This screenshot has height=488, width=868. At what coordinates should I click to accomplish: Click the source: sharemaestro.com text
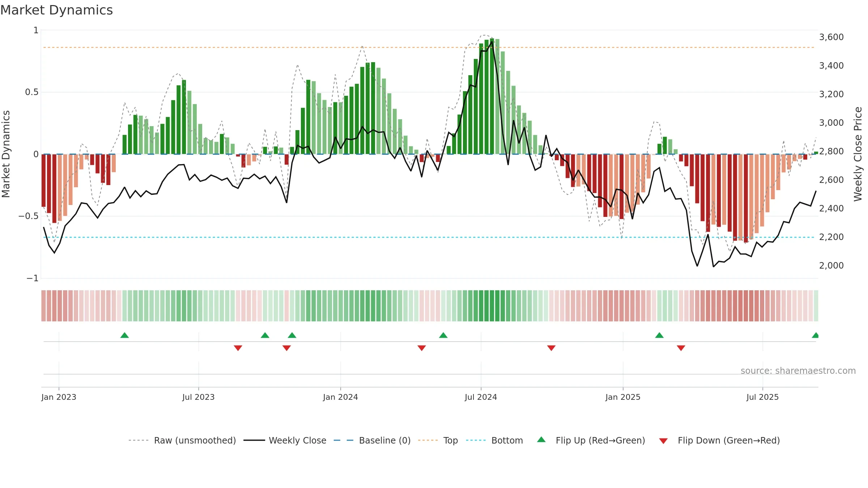pos(798,371)
